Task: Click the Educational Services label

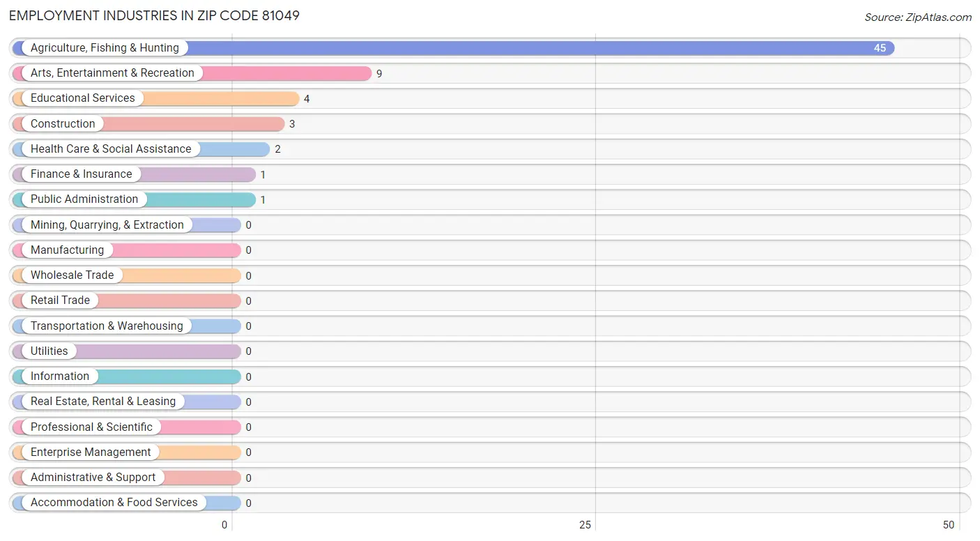Action: 83,98
